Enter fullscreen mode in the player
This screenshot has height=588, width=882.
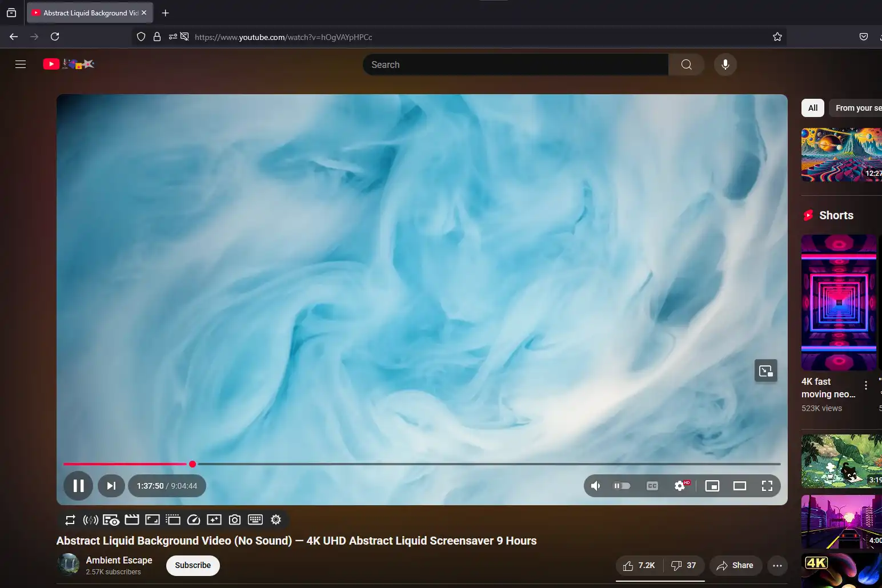(767, 486)
